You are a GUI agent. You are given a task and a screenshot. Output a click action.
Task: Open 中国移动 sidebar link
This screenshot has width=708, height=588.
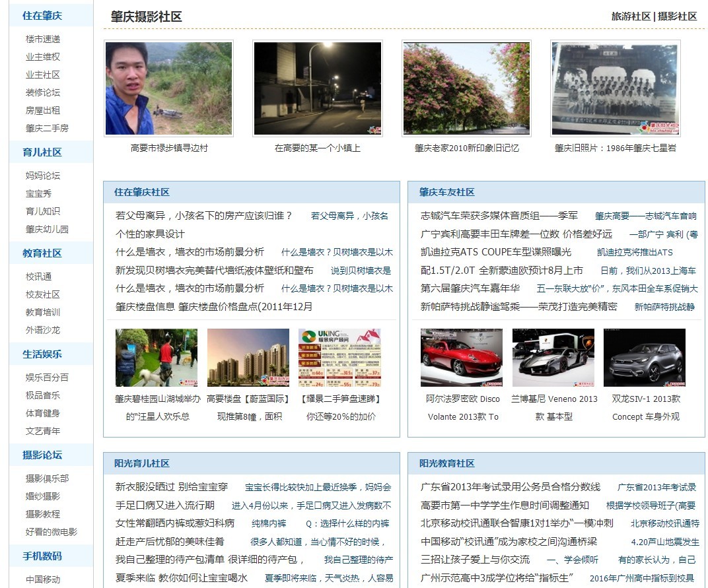[x=43, y=579]
